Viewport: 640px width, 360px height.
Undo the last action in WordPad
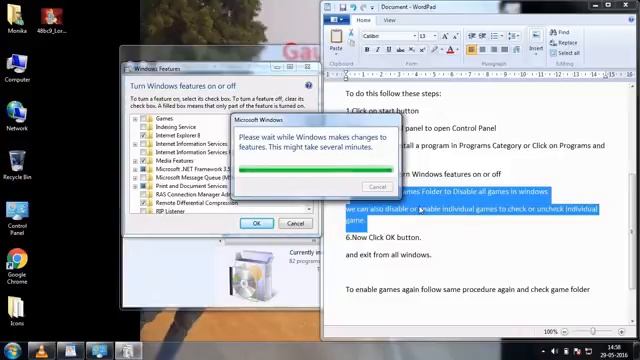click(353, 7)
